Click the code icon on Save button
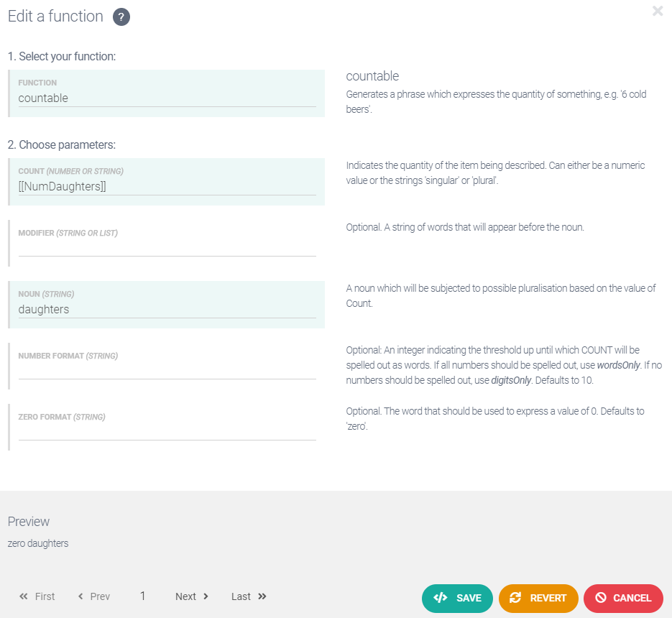Screen dimensions: 672x618 click(441, 597)
